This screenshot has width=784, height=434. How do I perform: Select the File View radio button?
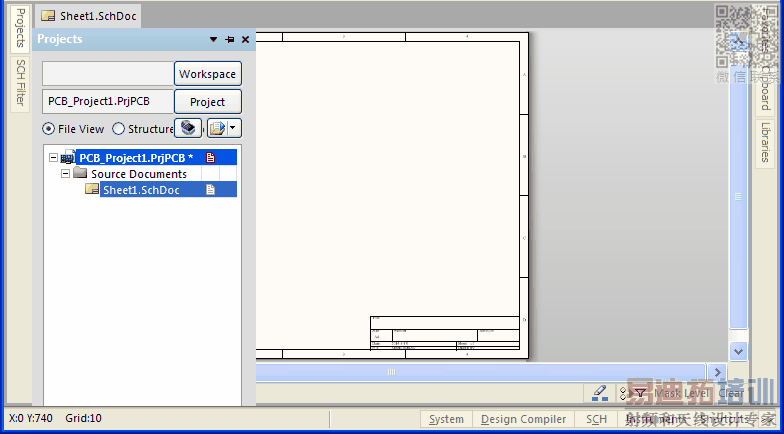(x=48, y=129)
